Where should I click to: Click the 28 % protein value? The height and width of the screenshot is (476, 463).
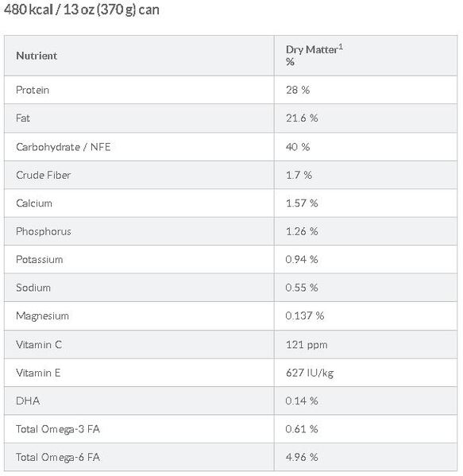tap(298, 90)
